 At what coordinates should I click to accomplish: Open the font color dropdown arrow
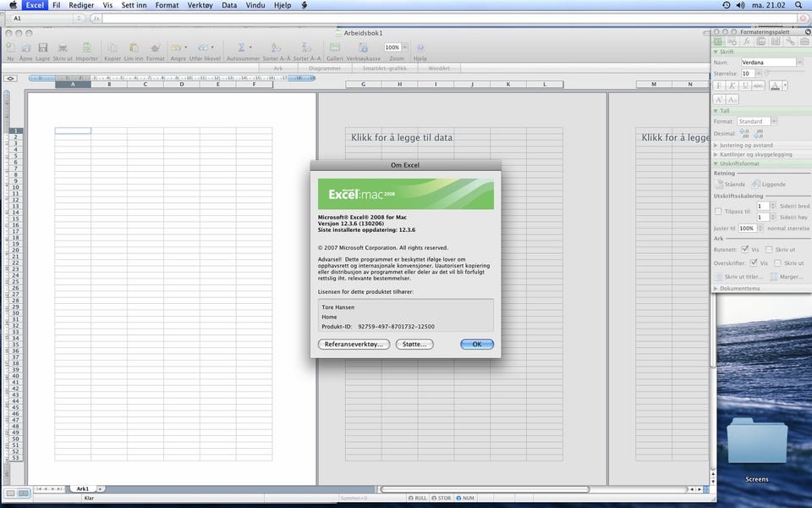point(785,86)
